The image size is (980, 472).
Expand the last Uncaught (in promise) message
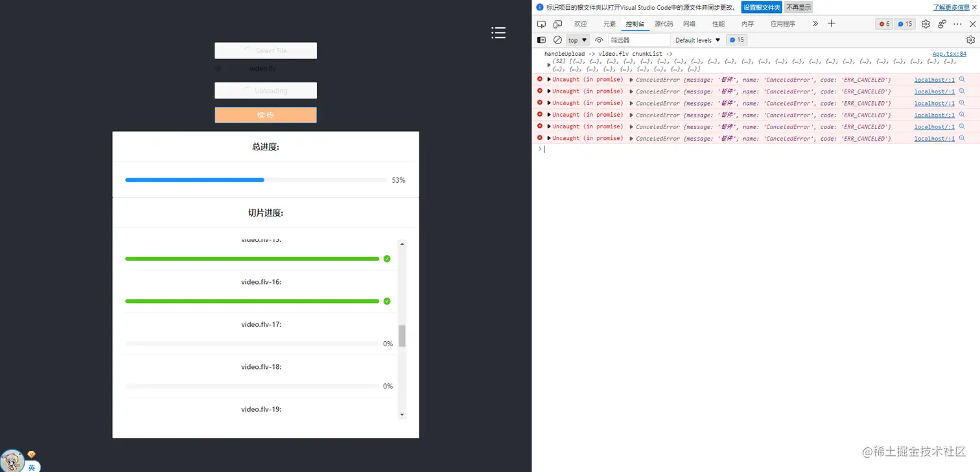click(549, 138)
